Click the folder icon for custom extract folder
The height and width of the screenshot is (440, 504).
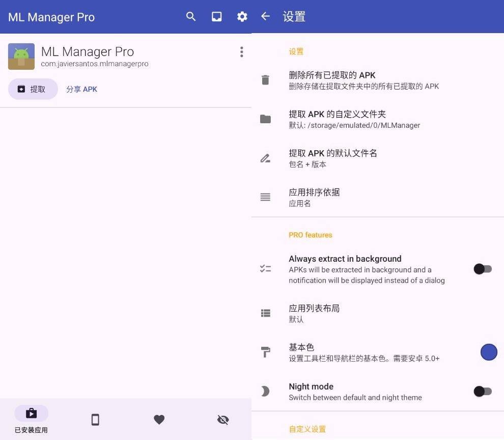click(265, 119)
